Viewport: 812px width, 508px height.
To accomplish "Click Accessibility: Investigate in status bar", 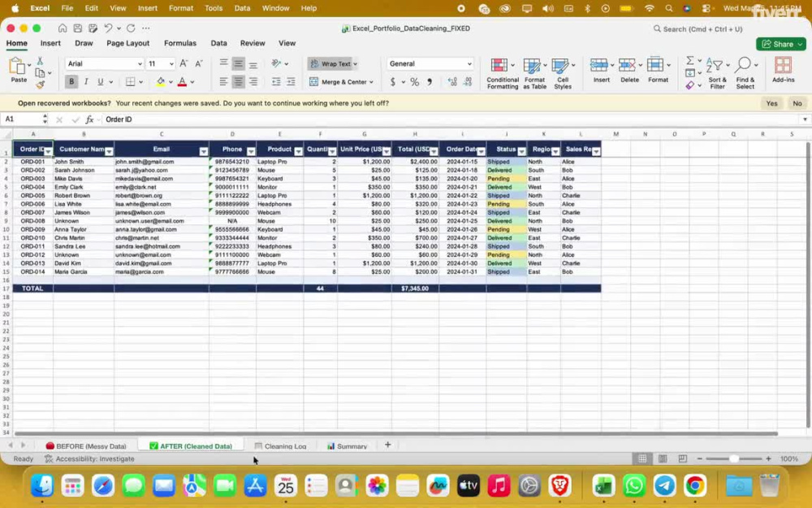I will [89, 458].
